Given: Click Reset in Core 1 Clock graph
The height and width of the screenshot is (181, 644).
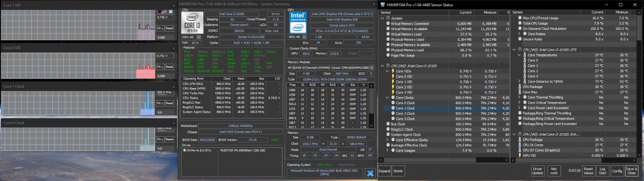Looking at the screenshot, I should click(169, 103).
